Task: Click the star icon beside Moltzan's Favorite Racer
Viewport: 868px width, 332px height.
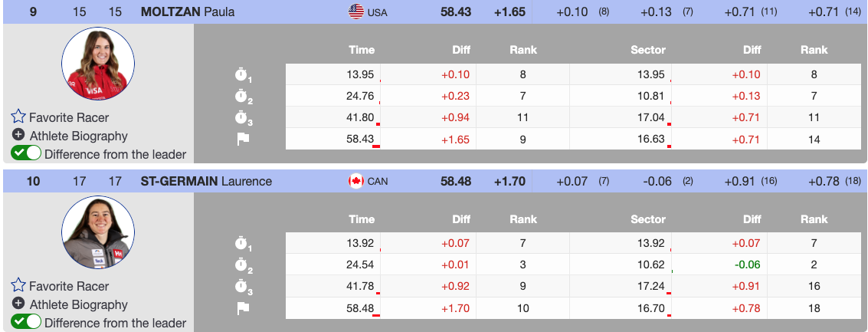Action: (18, 117)
